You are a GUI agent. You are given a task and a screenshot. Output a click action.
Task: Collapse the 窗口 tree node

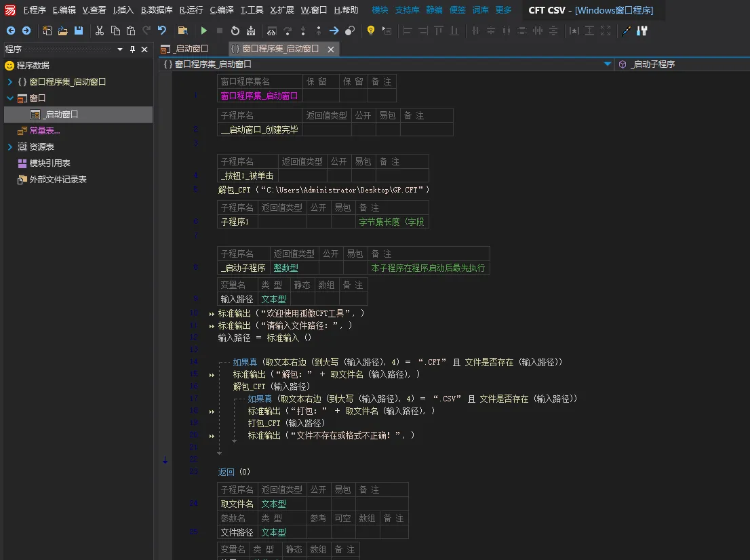pyautogui.click(x=10, y=98)
